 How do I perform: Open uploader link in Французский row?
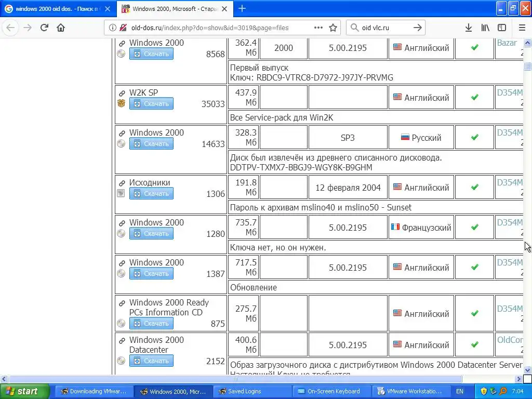(x=510, y=222)
